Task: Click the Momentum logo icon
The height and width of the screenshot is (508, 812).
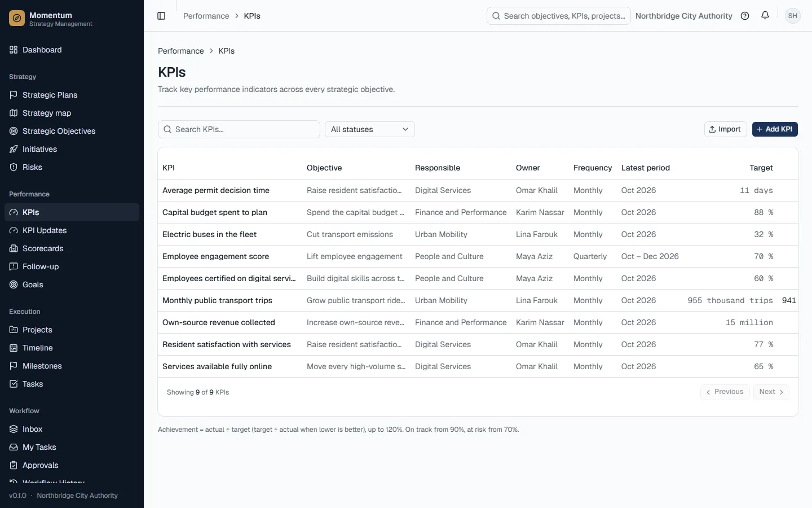Action: (17, 19)
